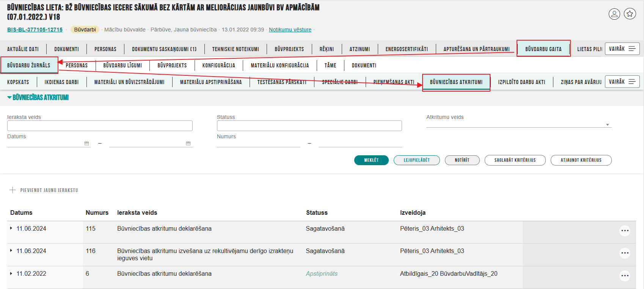The image size is (644, 289).
Task: Click Atjaunot kritērijus button
Action: click(581, 160)
